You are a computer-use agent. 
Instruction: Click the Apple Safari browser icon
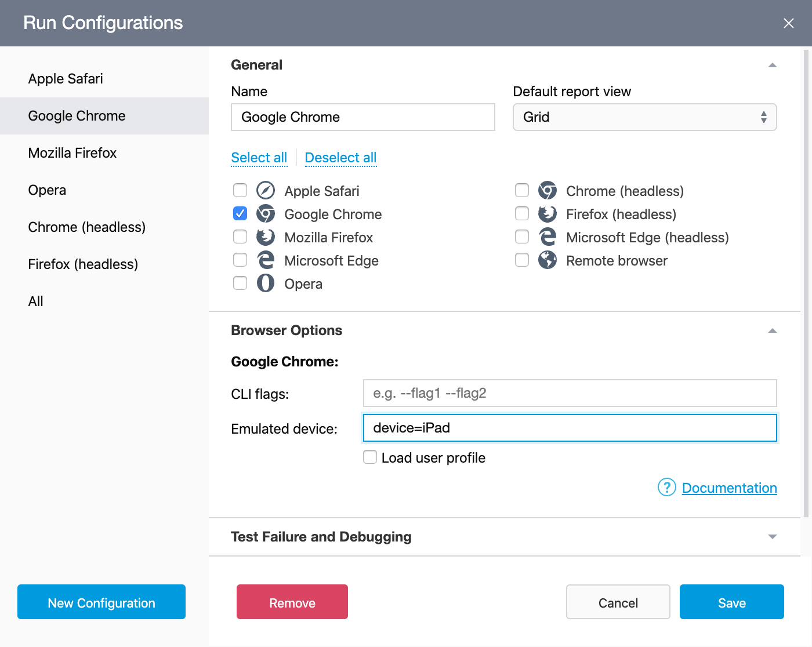pos(266,191)
